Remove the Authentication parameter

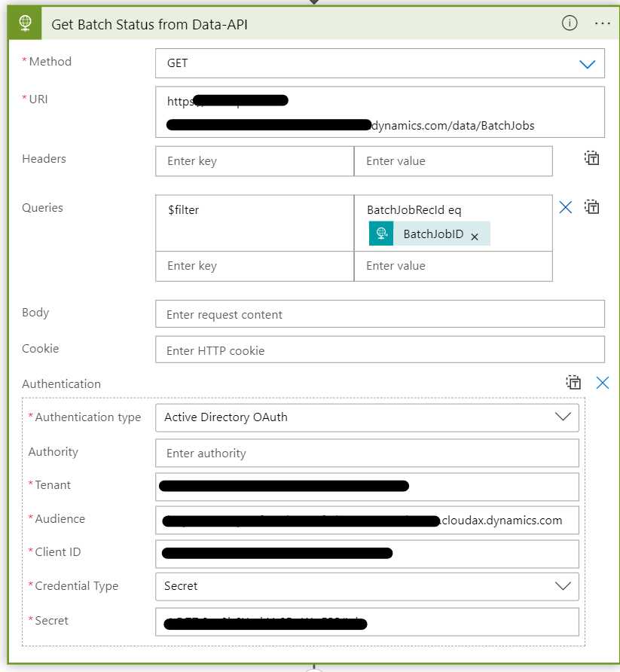click(602, 383)
